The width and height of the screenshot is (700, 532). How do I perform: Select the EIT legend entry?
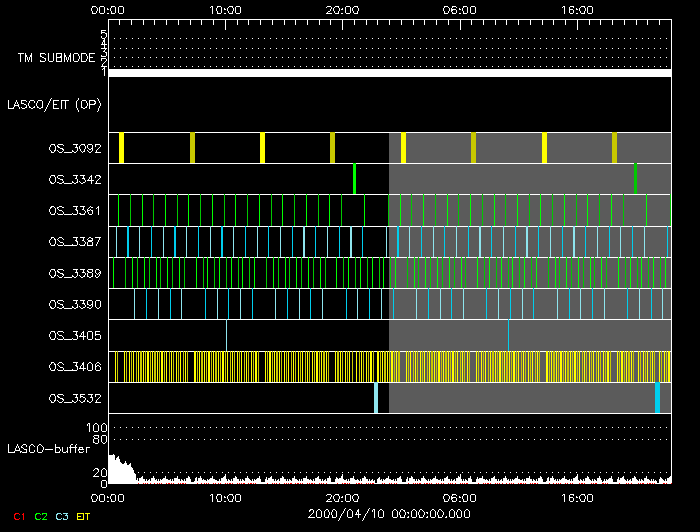84,516
